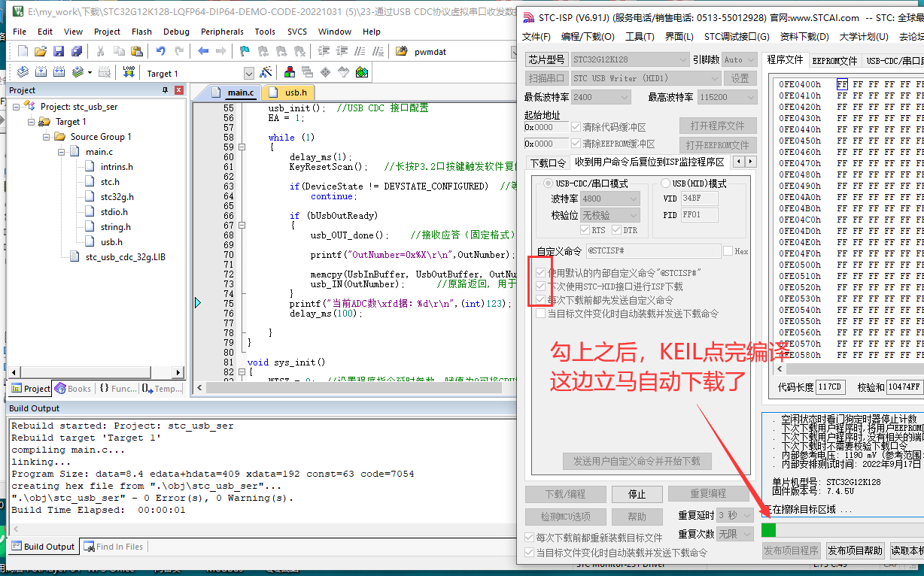Click the Insert bookmark flag icon
The image size is (924, 576).
(244, 51)
